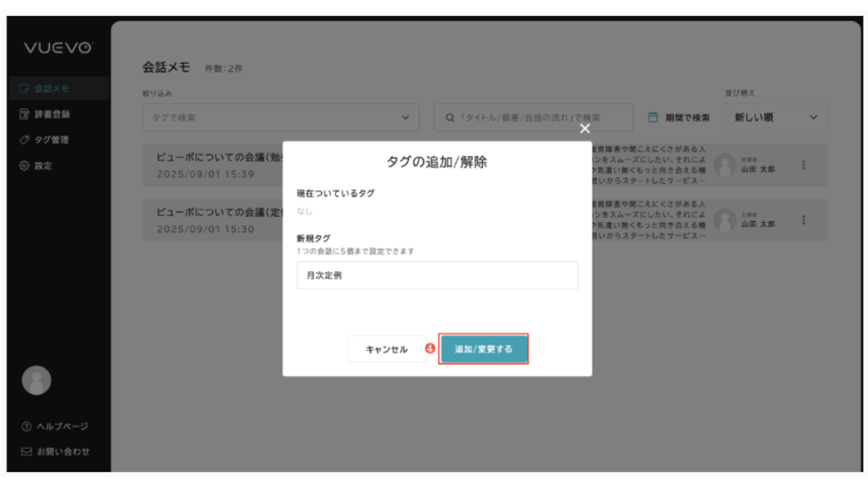
Task: Open 設定 in the sidebar
Action: pos(42,166)
